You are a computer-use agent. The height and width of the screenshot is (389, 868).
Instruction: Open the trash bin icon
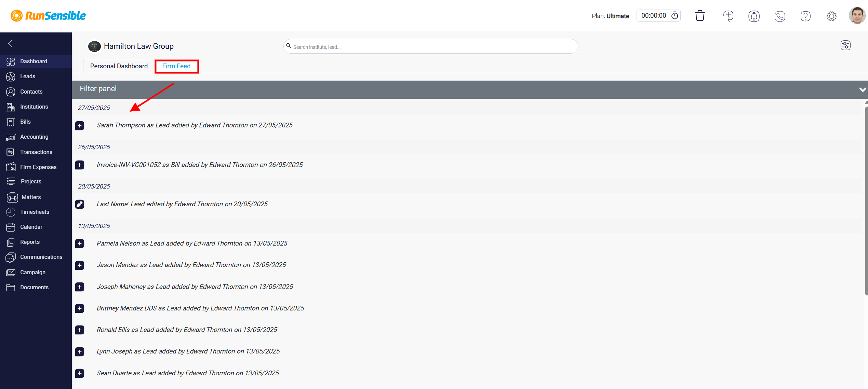[x=700, y=16]
